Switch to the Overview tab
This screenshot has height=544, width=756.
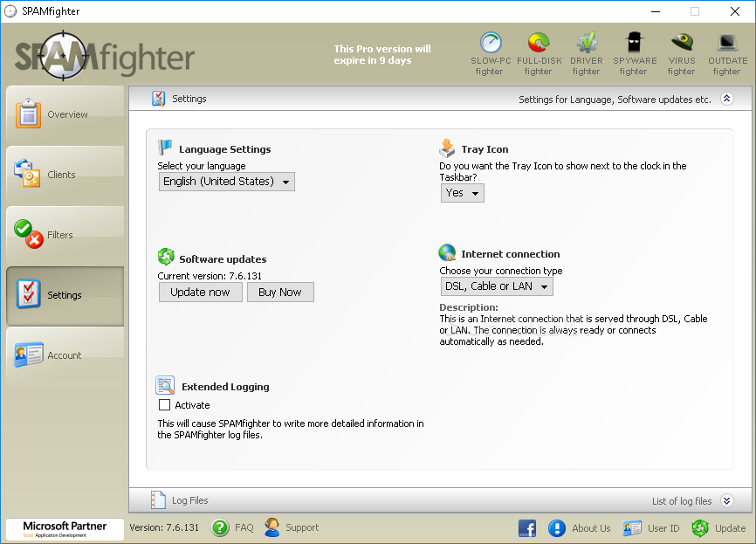tap(65, 114)
